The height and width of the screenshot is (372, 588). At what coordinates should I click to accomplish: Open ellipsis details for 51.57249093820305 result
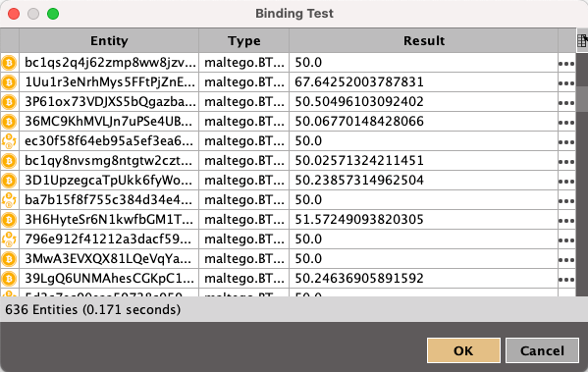point(566,221)
